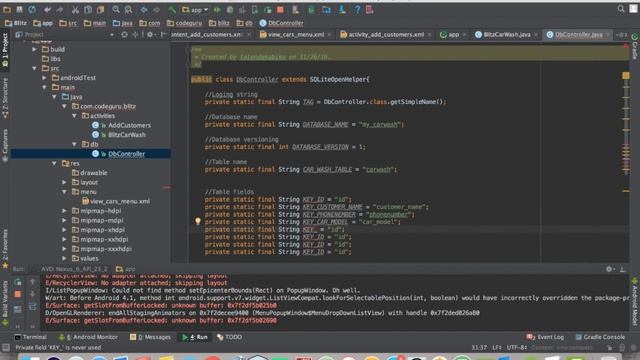Viewport: 640px width, 360px height.
Task: Open the app run configuration dropdown
Action: (x=196, y=9)
